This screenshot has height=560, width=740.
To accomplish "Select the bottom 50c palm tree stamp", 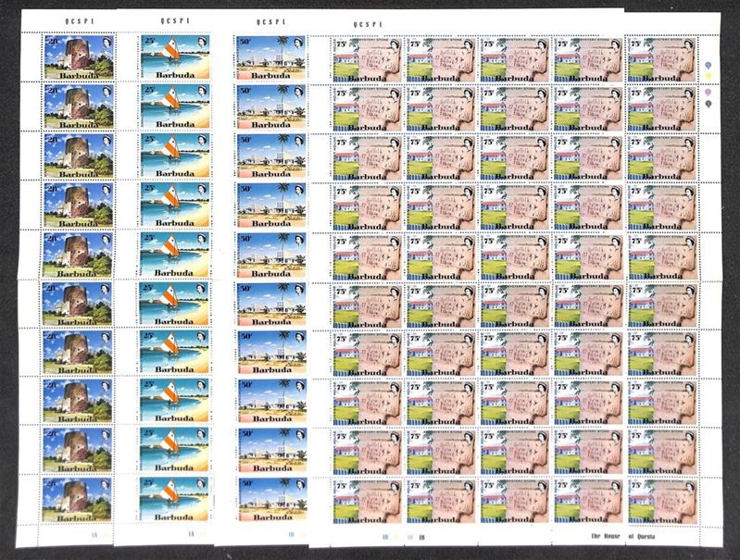I will (272, 499).
